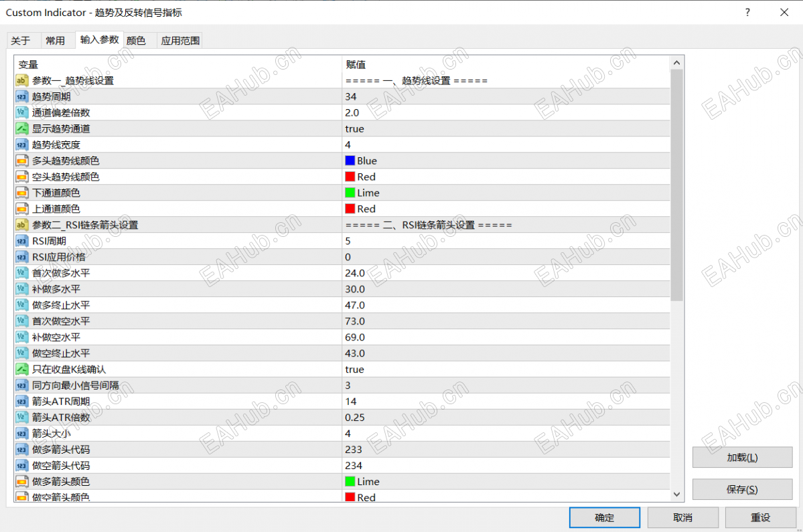
Task: Click the integer icon next to RSI周期
Action: click(21, 241)
